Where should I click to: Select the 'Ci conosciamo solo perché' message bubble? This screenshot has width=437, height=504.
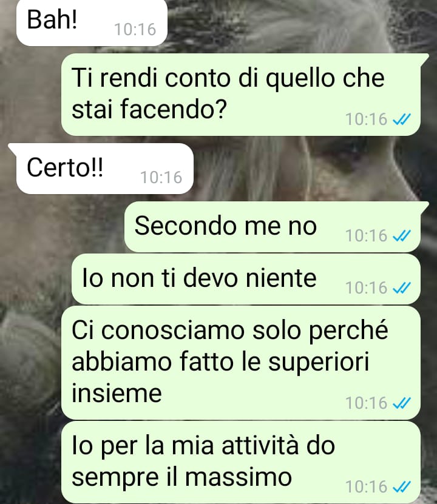click(x=241, y=363)
